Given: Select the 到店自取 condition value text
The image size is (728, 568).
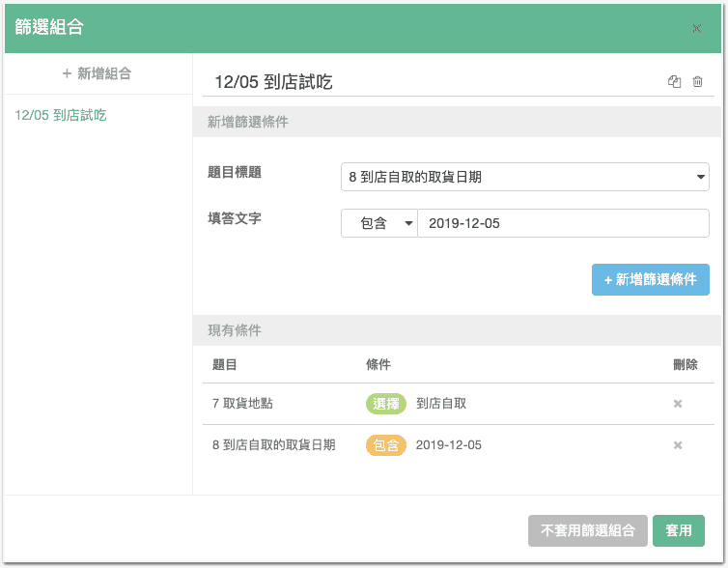Looking at the screenshot, I should [441, 403].
